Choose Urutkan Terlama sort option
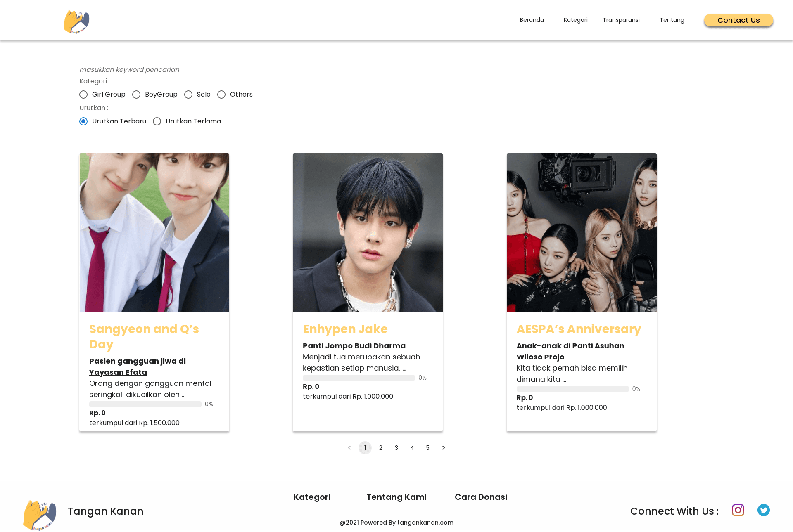This screenshot has height=532, width=793. tap(157, 121)
